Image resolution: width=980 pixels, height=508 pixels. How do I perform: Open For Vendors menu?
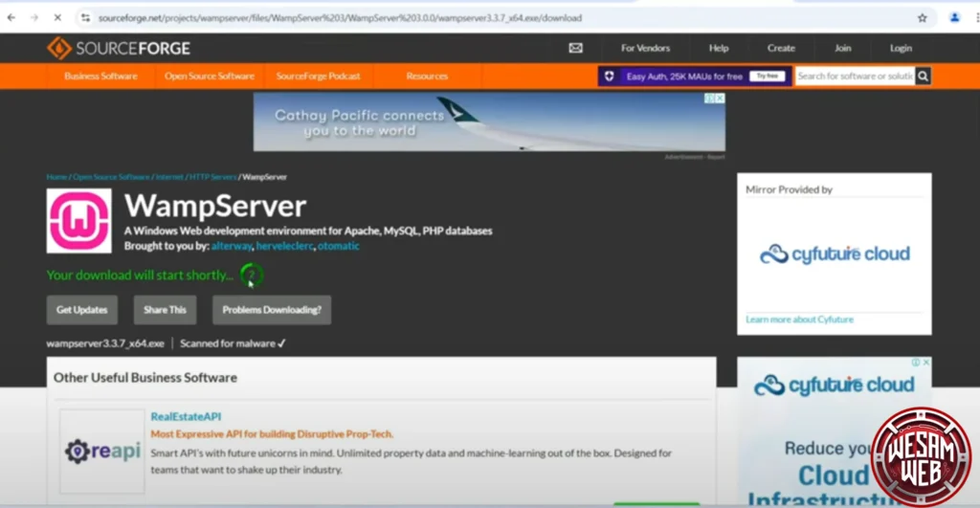(645, 48)
